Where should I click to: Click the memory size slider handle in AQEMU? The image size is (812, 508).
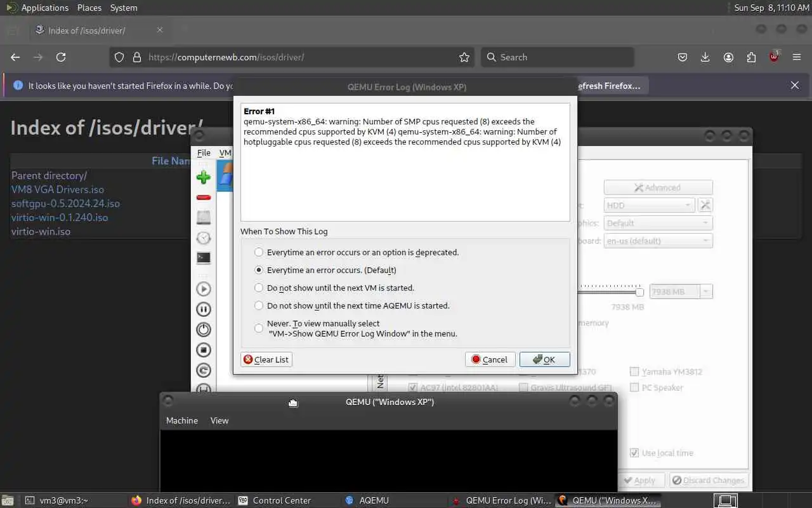[639, 291]
